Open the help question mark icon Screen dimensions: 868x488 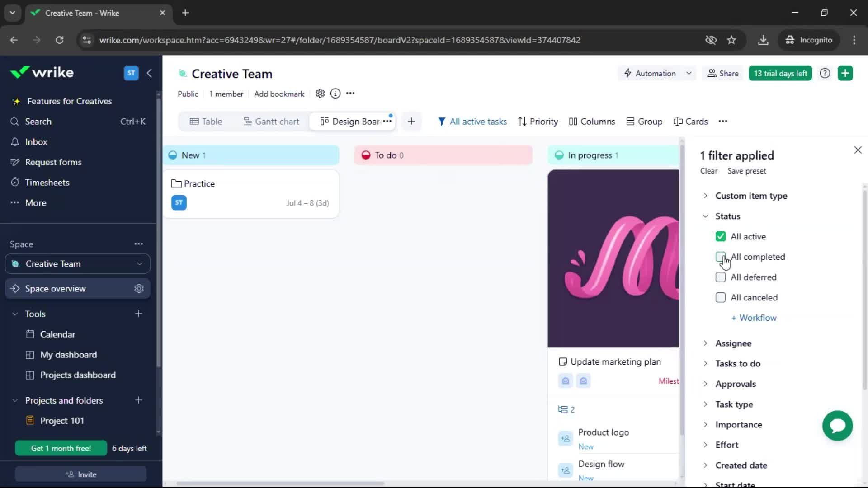click(x=825, y=73)
